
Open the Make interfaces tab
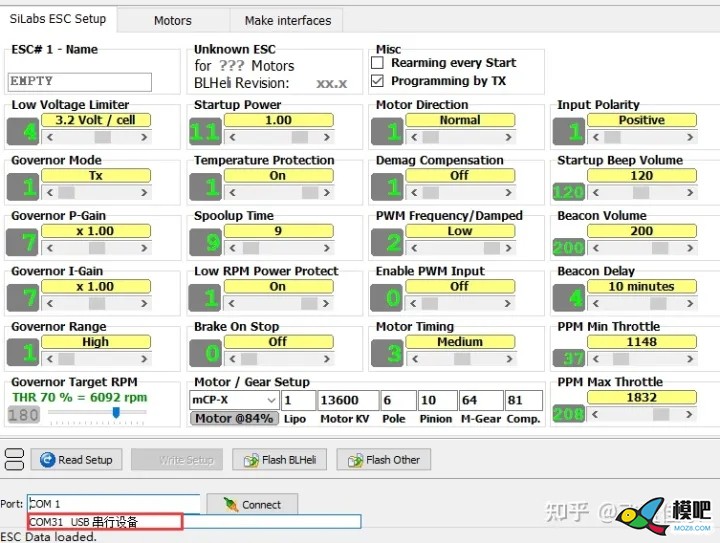(x=288, y=21)
